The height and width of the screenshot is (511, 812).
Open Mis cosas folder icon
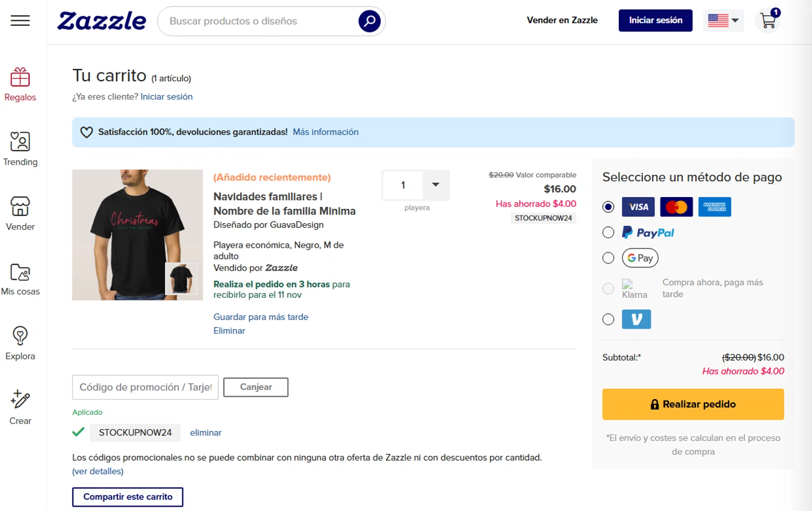pos(20,272)
